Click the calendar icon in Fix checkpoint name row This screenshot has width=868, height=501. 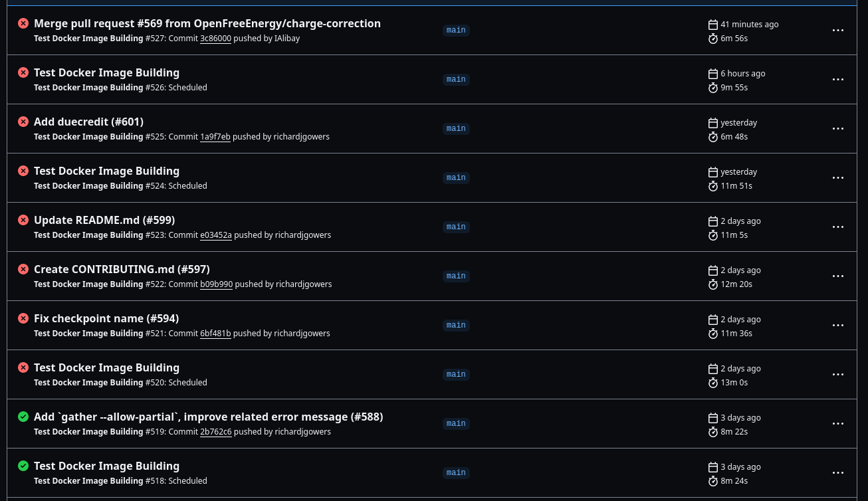[x=713, y=320]
